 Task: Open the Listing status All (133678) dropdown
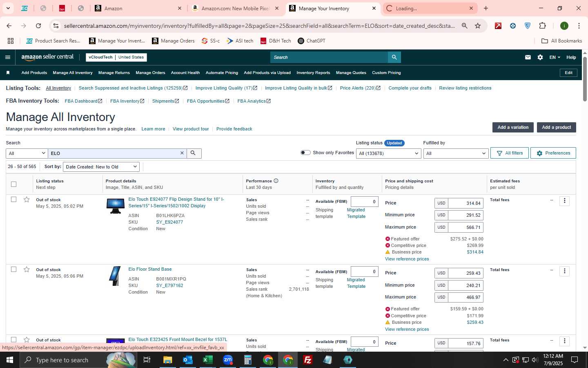click(388, 153)
